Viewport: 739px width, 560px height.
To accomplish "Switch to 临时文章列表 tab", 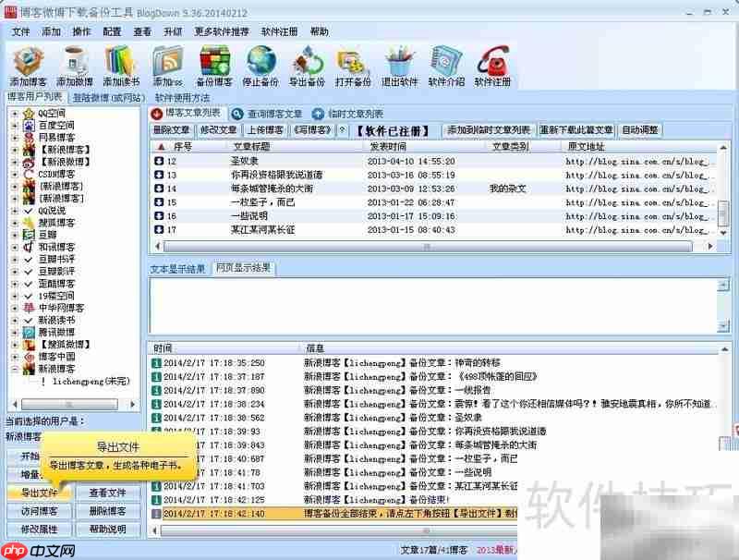I will click(x=348, y=114).
